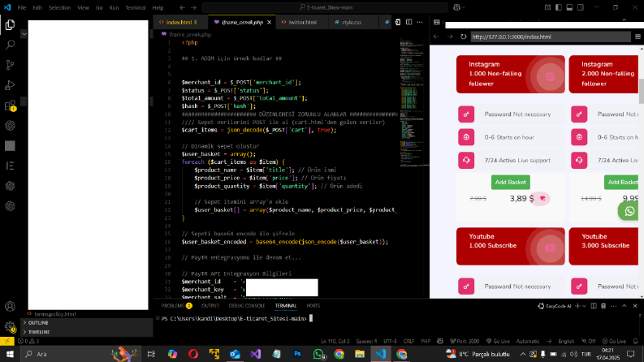Viewport: 644px width, 362px height.
Task: Click the browser preview URL address field
Action: (x=551, y=37)
